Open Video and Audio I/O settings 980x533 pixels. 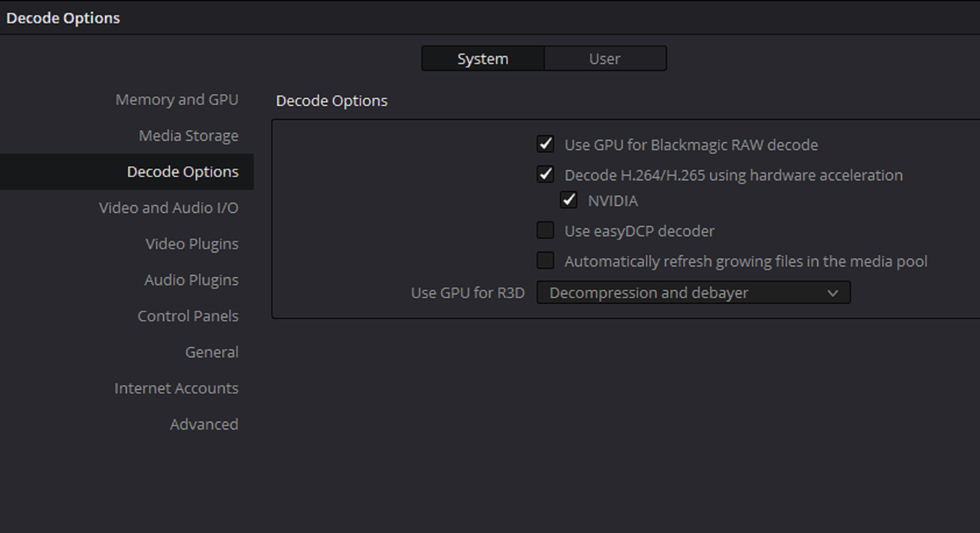(x=168, y=208)
